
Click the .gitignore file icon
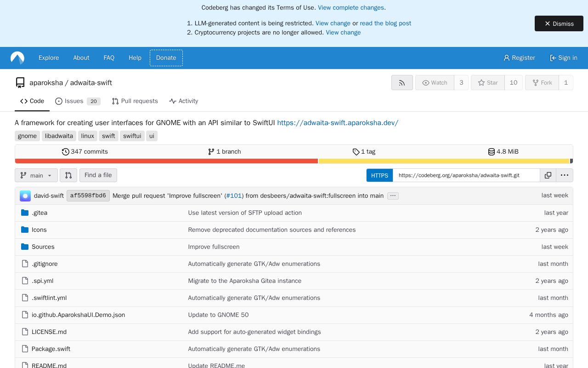pyautogui.click(x=25, y=264)
